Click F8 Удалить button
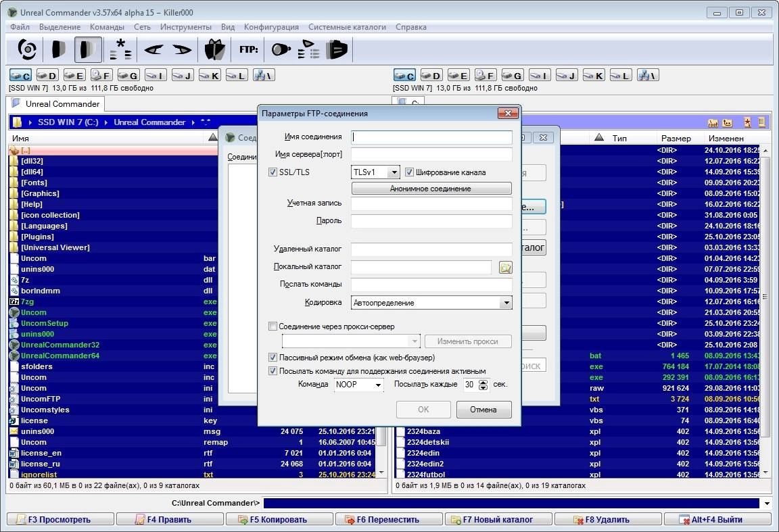This screenshot has width=779, height=532. pos(607,520)
